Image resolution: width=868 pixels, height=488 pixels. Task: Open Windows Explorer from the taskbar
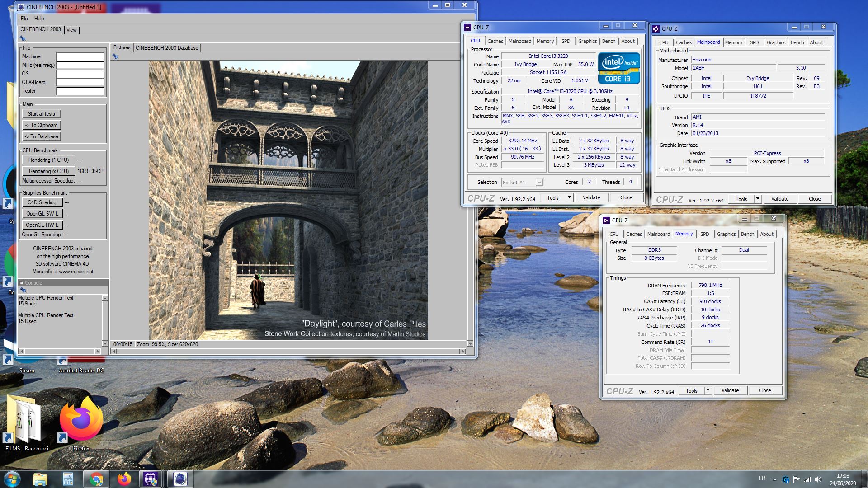[x=40, y=479]
